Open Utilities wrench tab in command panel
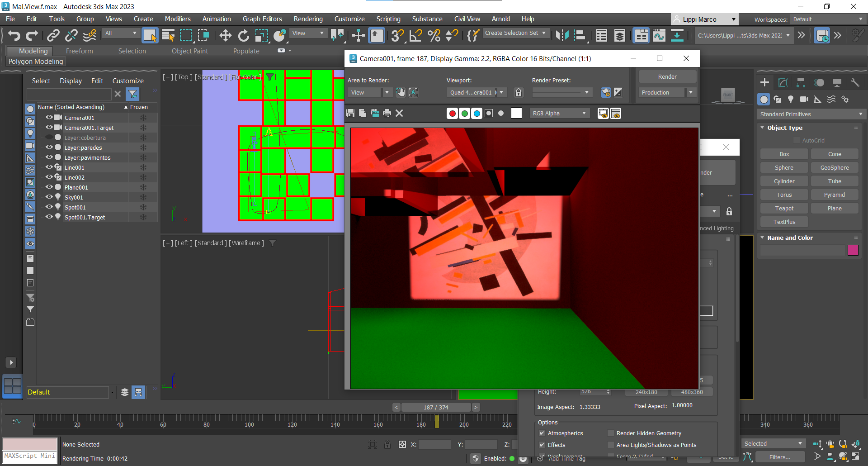 pos(855,82)
